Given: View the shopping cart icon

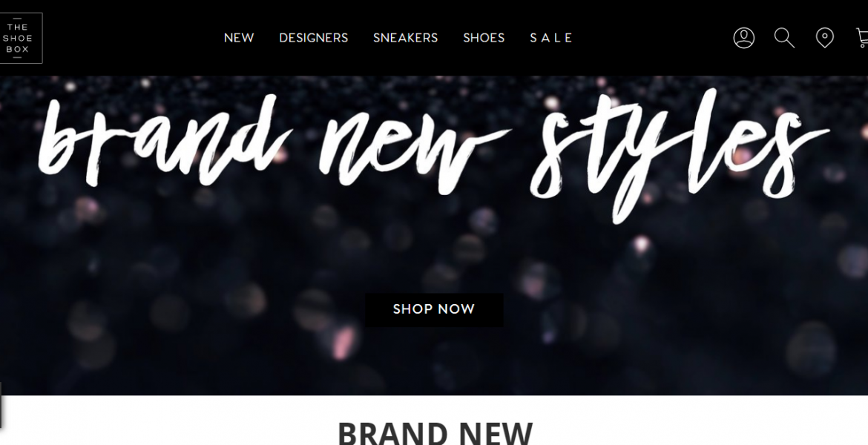Looking at the screenshot, I should (862, 38).
